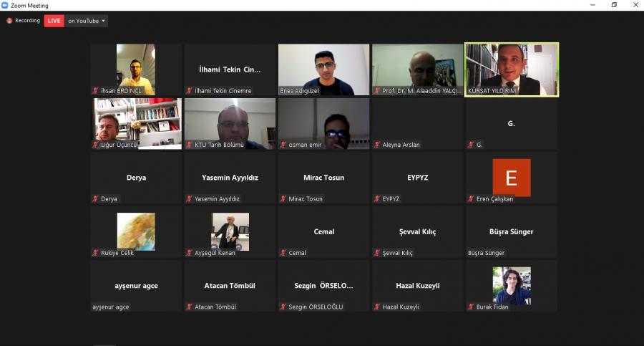Select the Uğur Üçüncü video tile
This screenshot has height=346, width=644.
click(x=136, y=124)
